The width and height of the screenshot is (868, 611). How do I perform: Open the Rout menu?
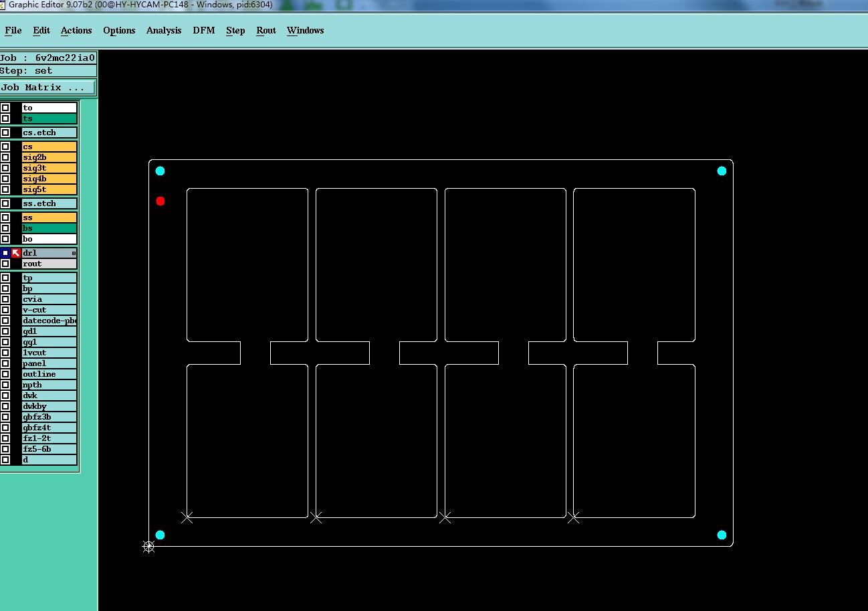coord(266,30)
